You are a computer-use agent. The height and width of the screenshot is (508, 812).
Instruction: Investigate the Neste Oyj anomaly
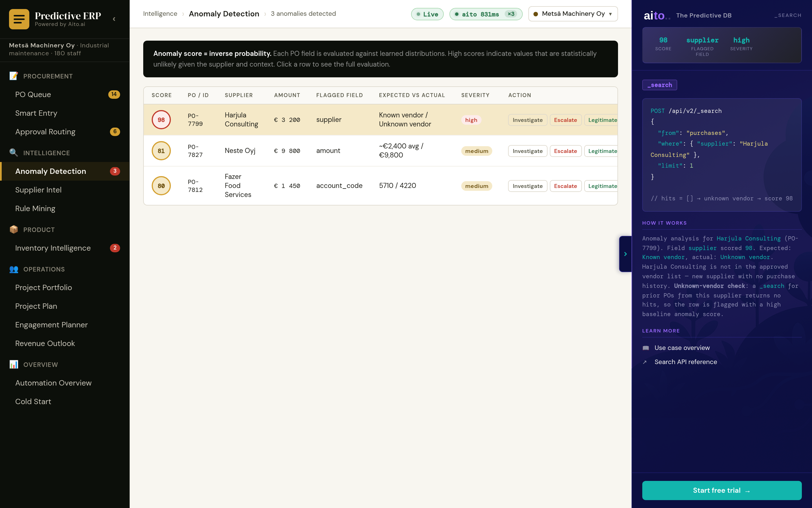[528, 151]
